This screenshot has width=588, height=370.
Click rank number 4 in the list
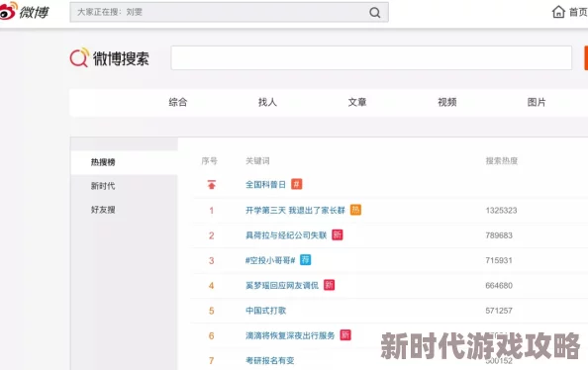click(x=212, y=286)
